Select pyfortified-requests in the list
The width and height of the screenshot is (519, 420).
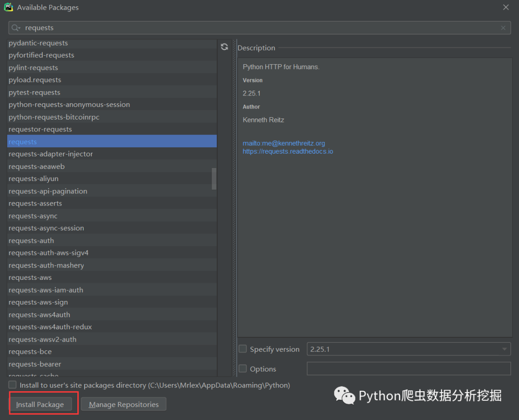tap(112, 55)
